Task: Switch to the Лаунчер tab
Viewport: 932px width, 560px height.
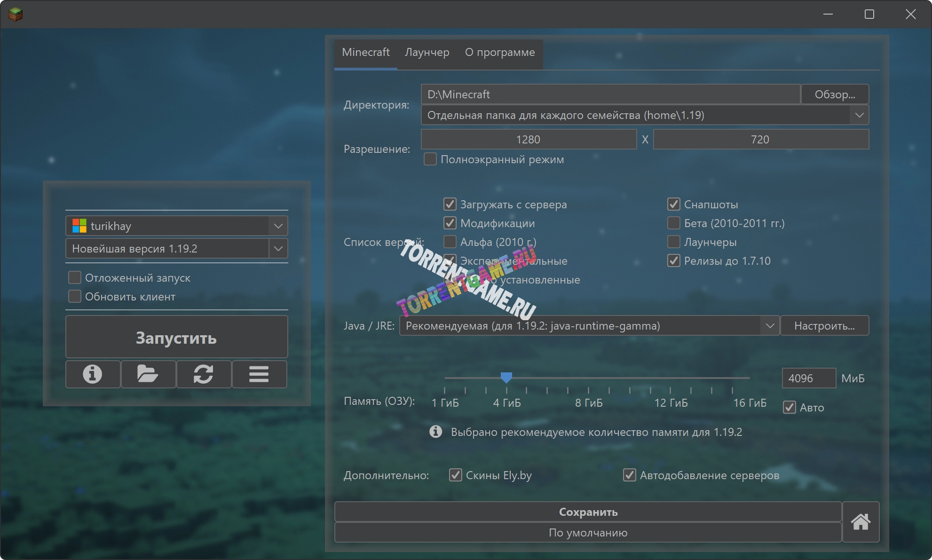Action: coord(427,52)
